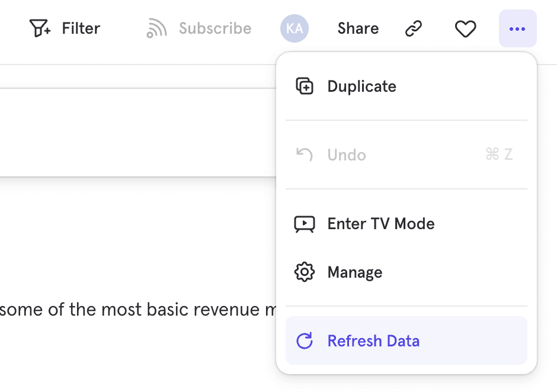Copy the board link via chain icon
Image resolution: width=557 pixels, height=392 pixels.
(x=414, y=28)
